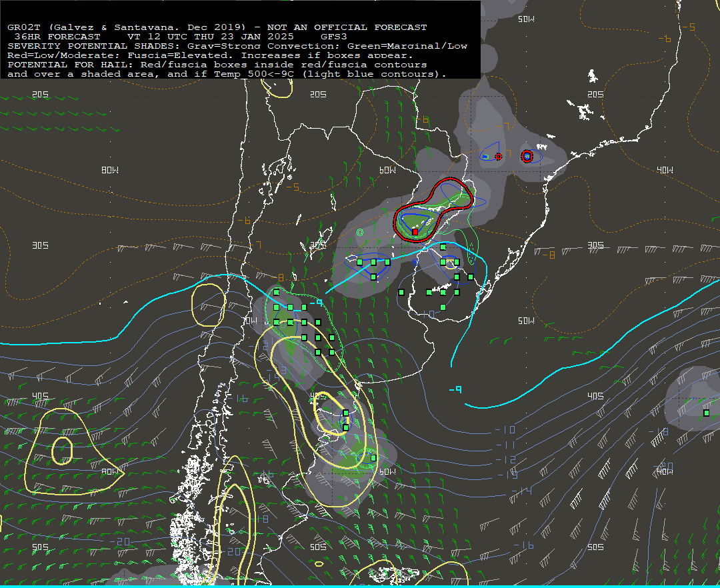The height and width of the screenshot is (588, 720).
Task: Click the green box in the far eastern Atlantic shading
Action: (x=706, y=413)
